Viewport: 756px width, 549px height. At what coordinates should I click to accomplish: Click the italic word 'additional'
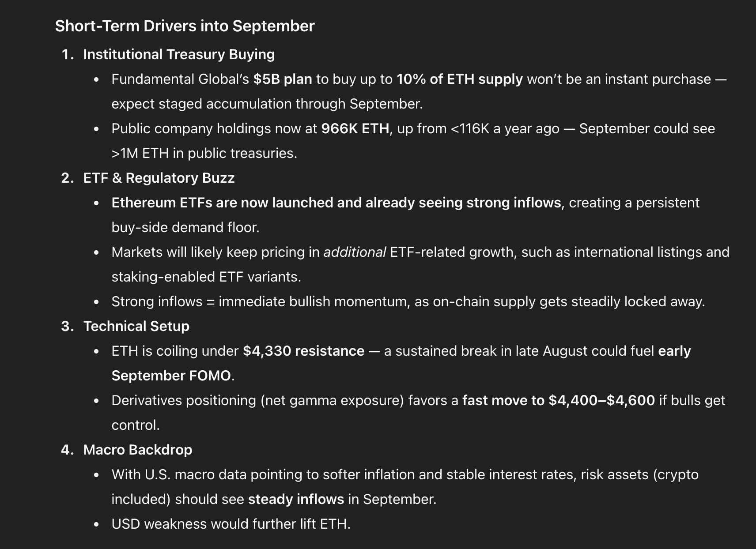355,252
